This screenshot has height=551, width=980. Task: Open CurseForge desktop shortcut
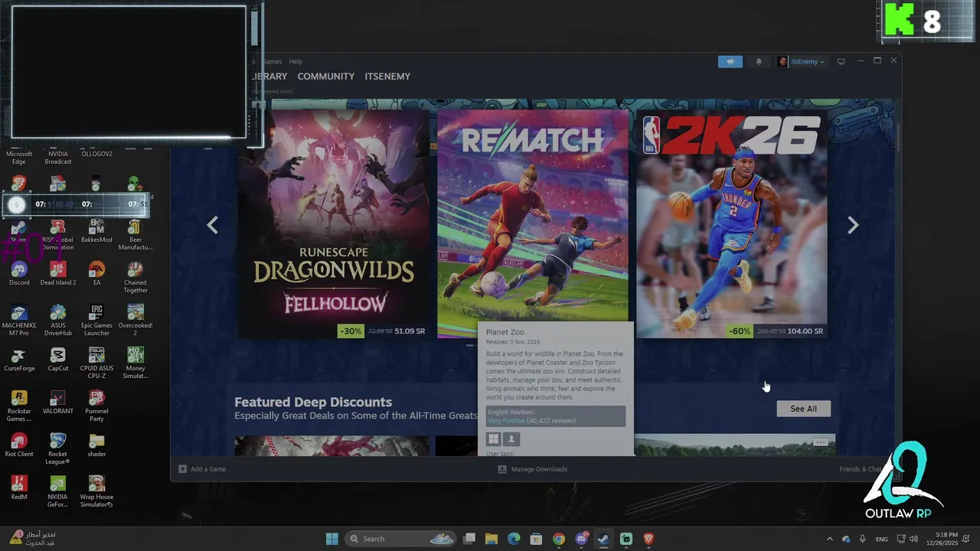(19, 360)
